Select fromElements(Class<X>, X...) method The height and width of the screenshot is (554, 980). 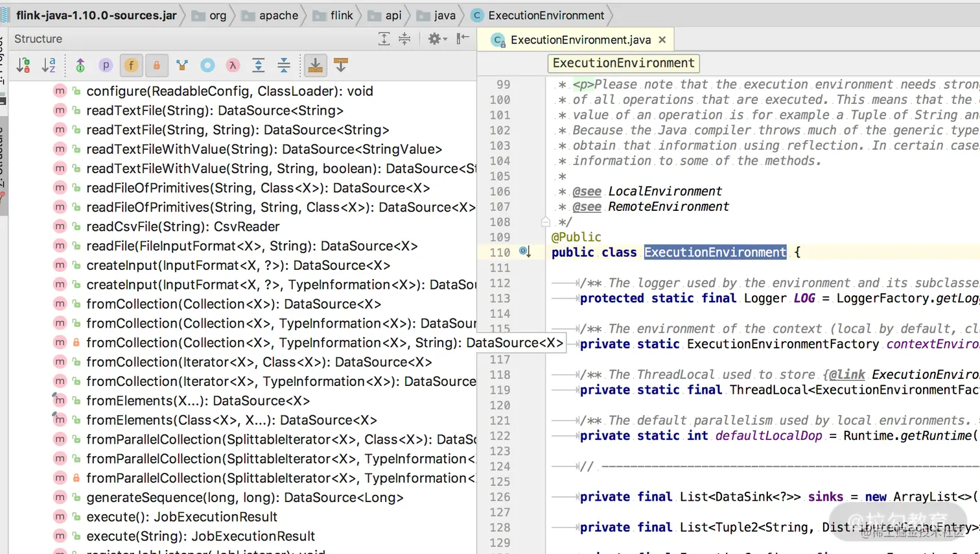tap(231, 420)
